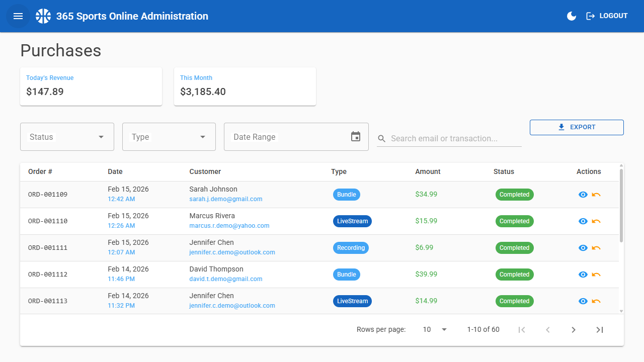Click the Date Range input field
Viewport: 644px width, 362px height.
[x=296, y=137]
